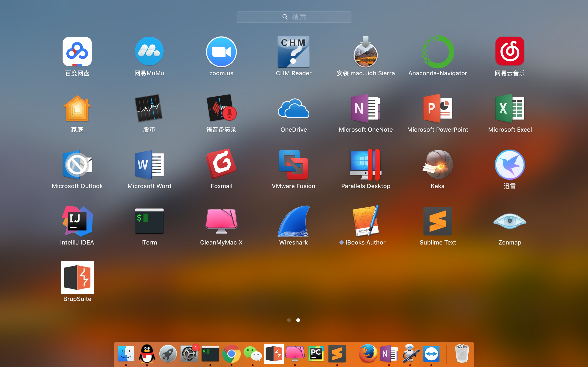This screenshot has height=367, width=588.
Task: Open Microsoft OneNote in Launchpad grid
Action: [365, 108]
